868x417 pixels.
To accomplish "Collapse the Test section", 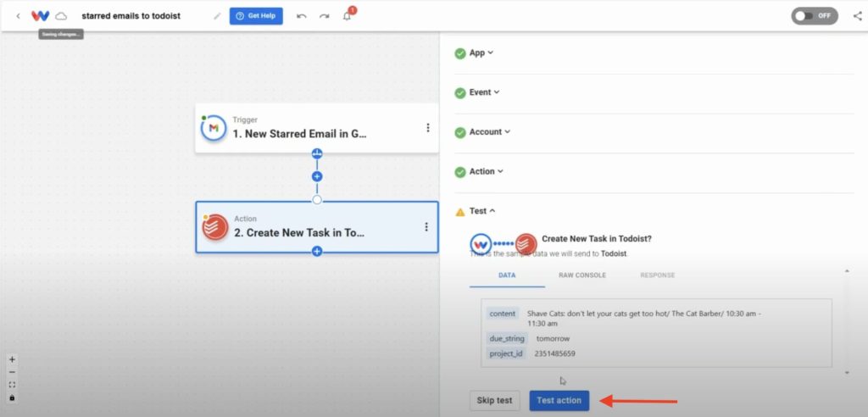I will point(482,211).
